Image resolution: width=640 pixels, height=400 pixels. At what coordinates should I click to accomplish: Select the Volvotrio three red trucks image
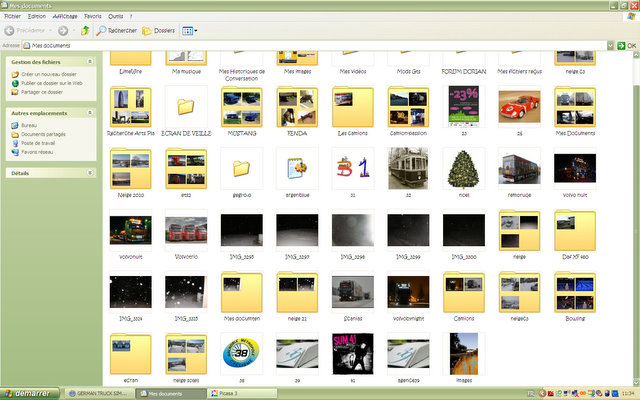186,230
